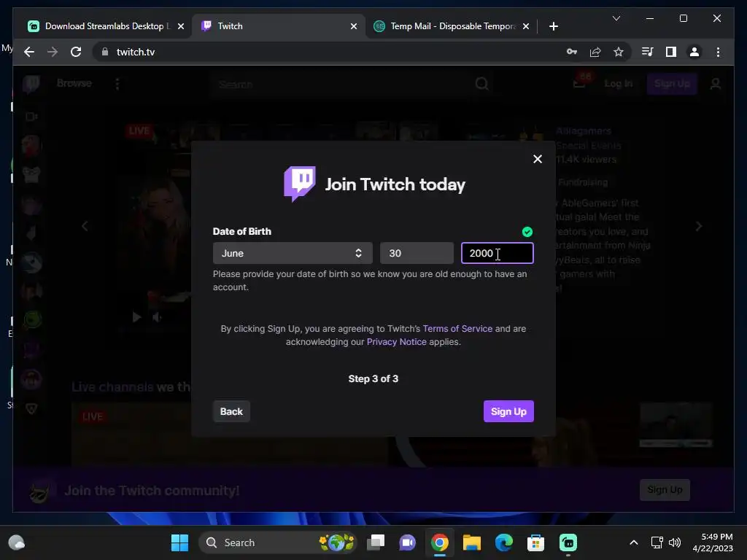Click the taskbar Search box
The image size is (747, 560).
tap(277, 542)
